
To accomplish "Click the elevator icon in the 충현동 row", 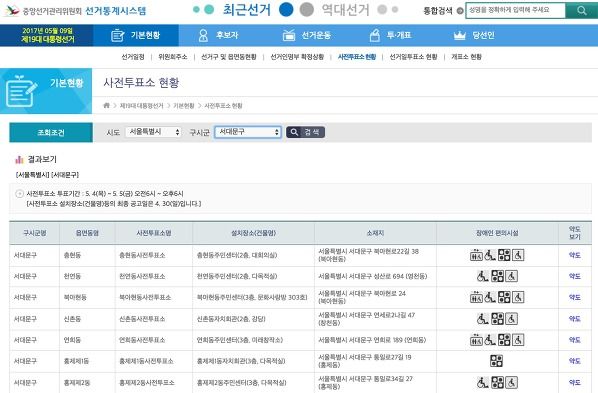I will pyautogui.click(x=476, y=255).
